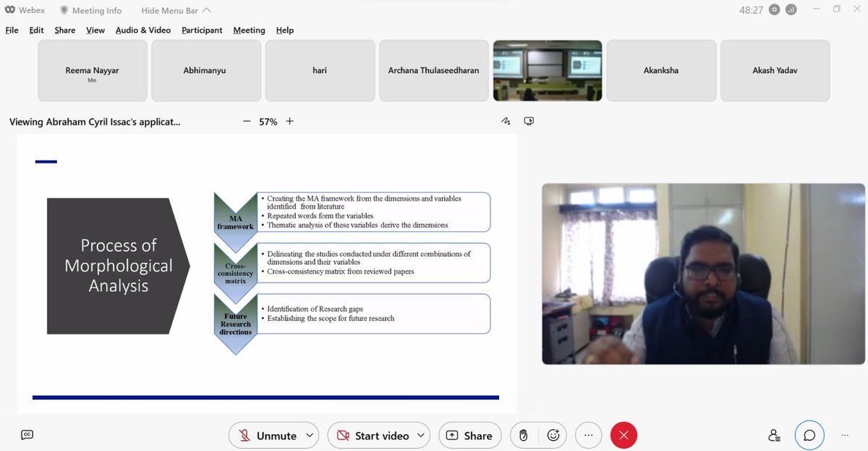Screen dimensions: 868x451
Task: Zoom in shared content with plus
Action: 289,121
